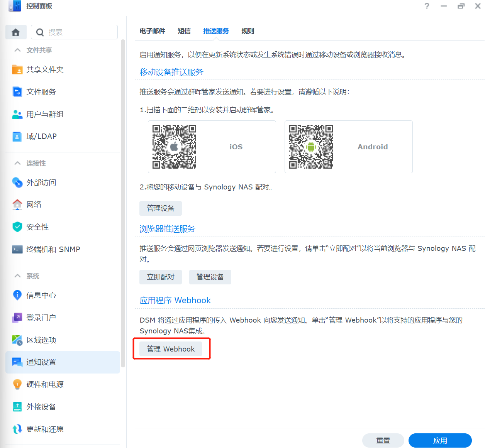This screenshot has height=448, width=485.
Task: Open the shared folder (共享文件夹) icon
Action: pyautogui.click(x=17, y=69)
